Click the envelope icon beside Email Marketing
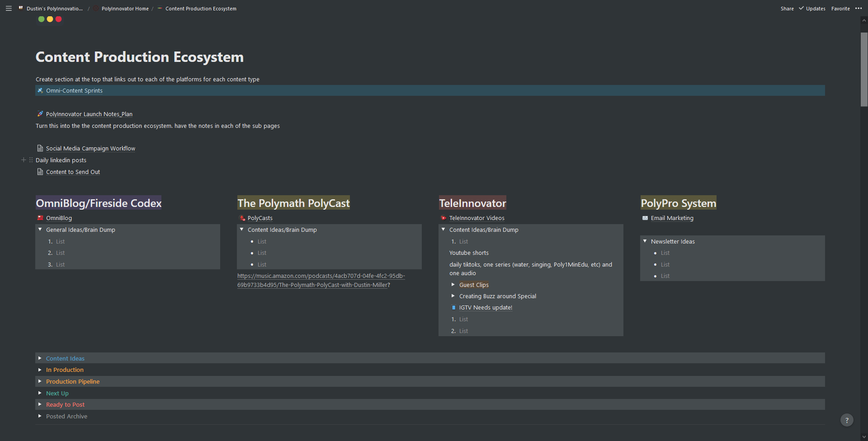Screen dimensions: 868x441 [x=646, y=218]
